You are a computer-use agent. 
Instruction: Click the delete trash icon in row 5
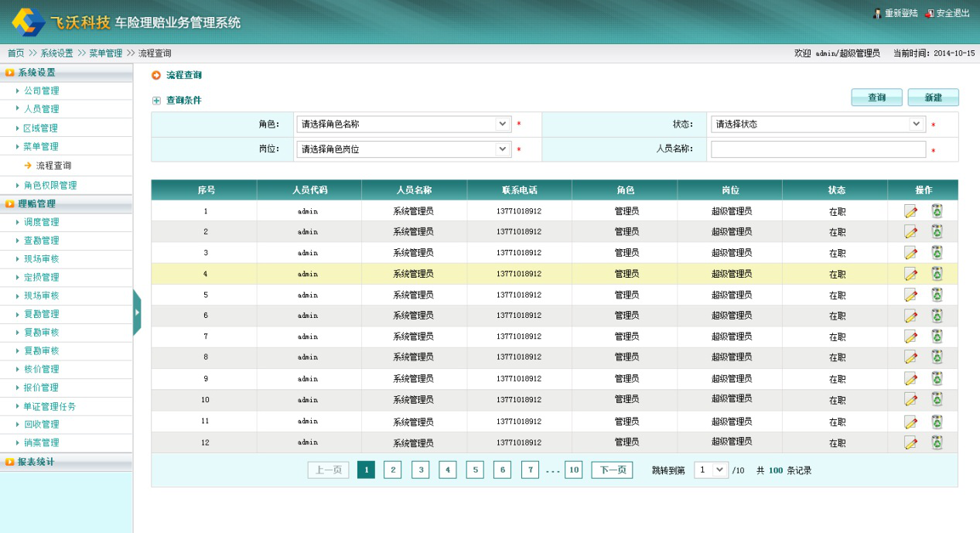click(937, 295)
